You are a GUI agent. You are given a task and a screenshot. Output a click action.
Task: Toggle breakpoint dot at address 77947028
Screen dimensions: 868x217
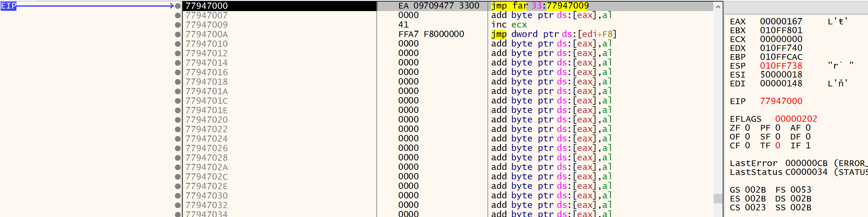177,158
